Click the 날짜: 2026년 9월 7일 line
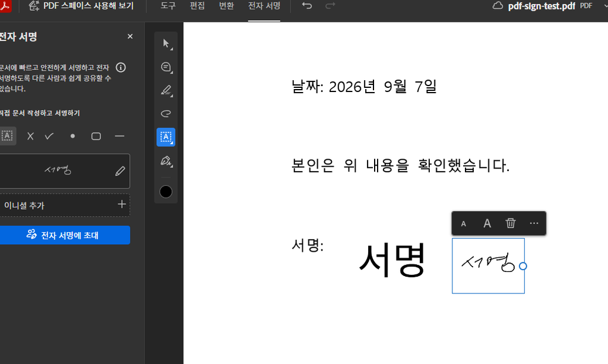 point(364,87)
